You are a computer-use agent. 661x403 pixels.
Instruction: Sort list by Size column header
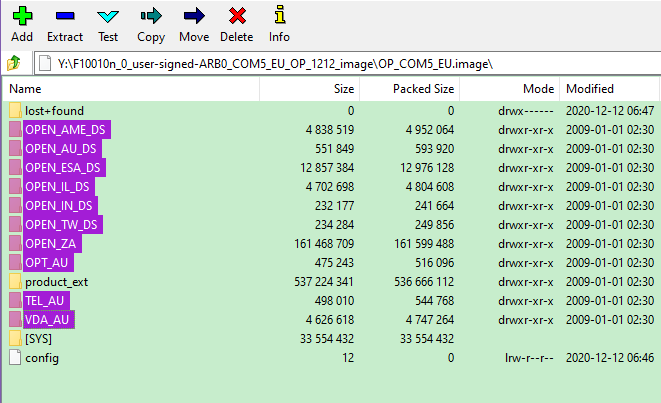coord(310,89)
